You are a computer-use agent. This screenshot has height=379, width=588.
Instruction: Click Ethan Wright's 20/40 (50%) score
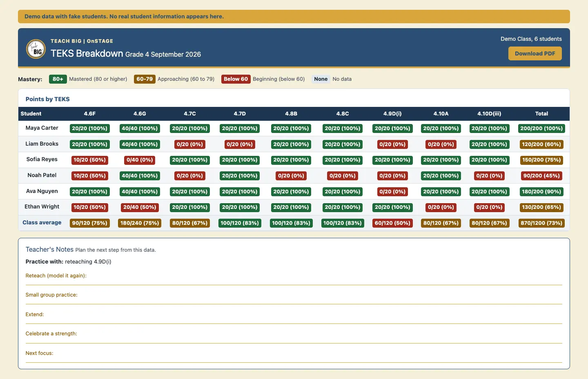(x=140, y=207)
